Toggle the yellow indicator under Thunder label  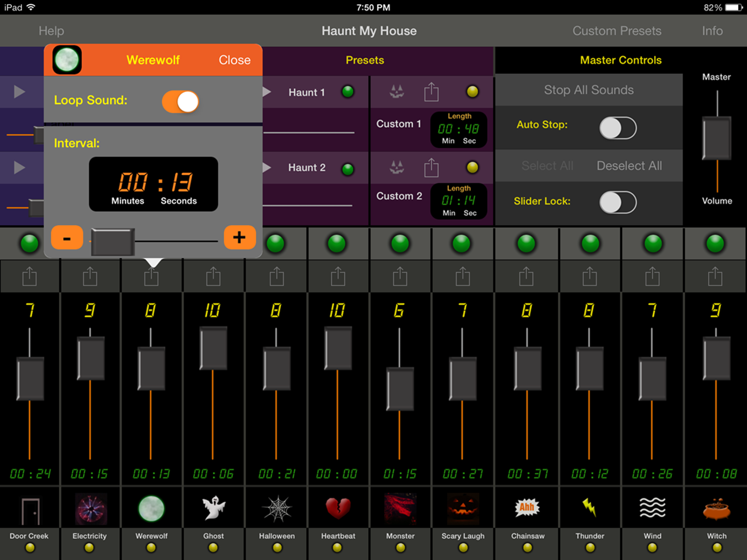(x=590, y=547)
